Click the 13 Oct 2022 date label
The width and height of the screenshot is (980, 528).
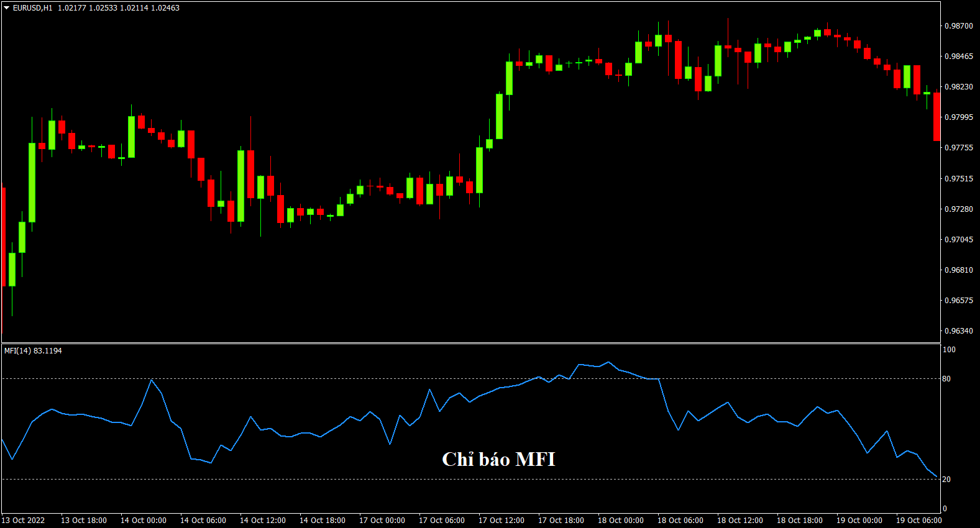pos(24,521)
